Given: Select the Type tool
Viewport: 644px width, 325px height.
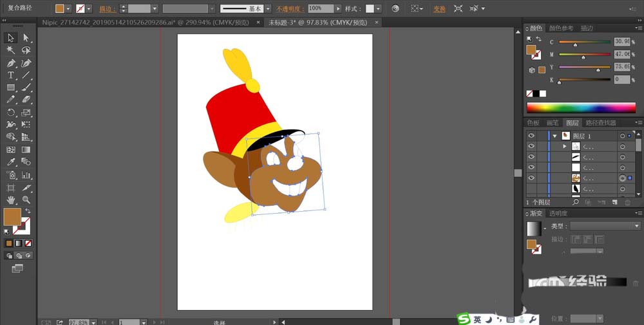Looking at the screenshot, I should [11, 75].
